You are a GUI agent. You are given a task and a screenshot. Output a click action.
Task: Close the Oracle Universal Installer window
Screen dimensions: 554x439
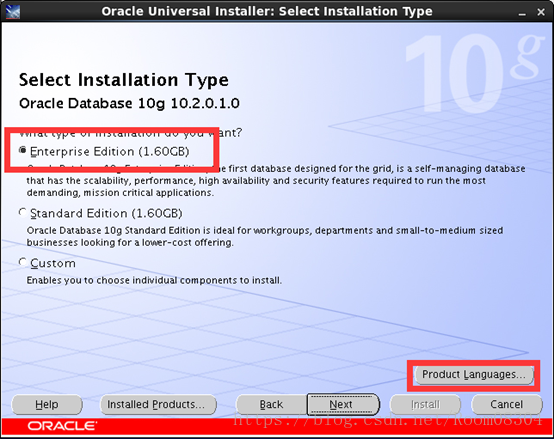(x=541, y=12)
